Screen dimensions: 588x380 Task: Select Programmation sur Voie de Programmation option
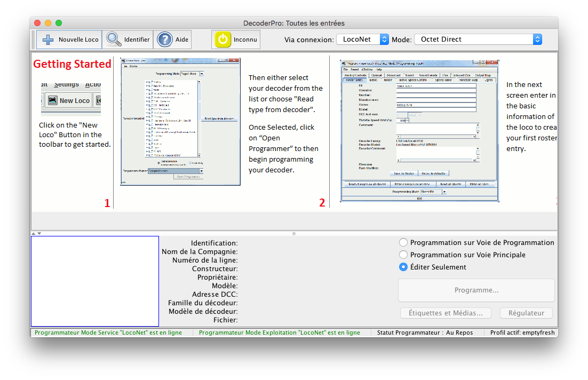[403, 242]
